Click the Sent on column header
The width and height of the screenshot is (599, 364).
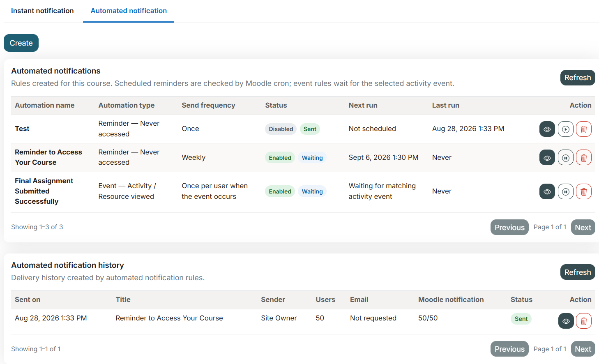tap(28, 299)
